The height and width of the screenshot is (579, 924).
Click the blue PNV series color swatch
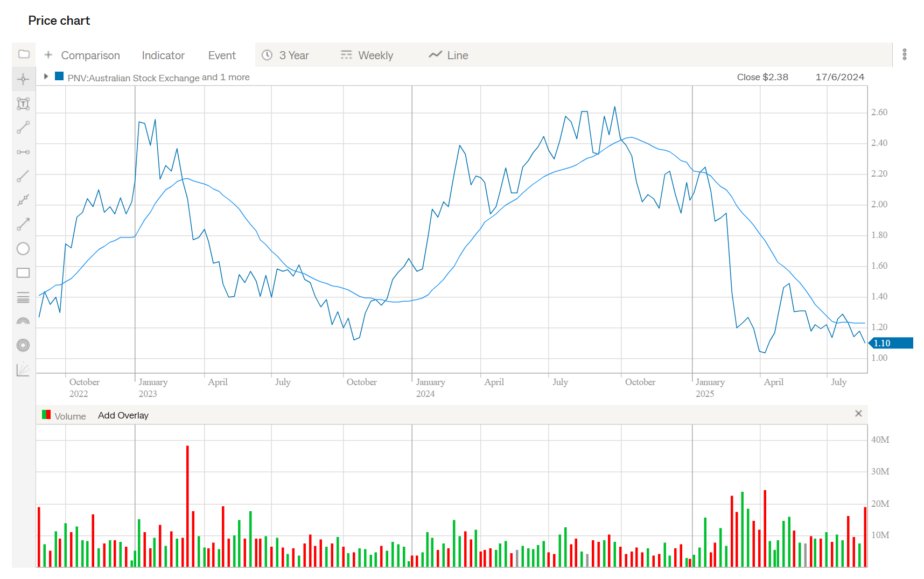pyautogui.click(x=59, y=76)
